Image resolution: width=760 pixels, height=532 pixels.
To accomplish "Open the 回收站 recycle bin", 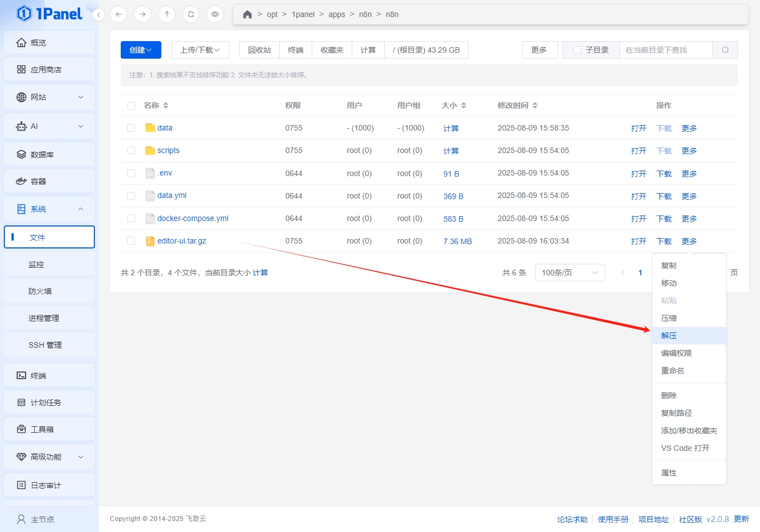I will pyautogui.click(x=260, y=50).
